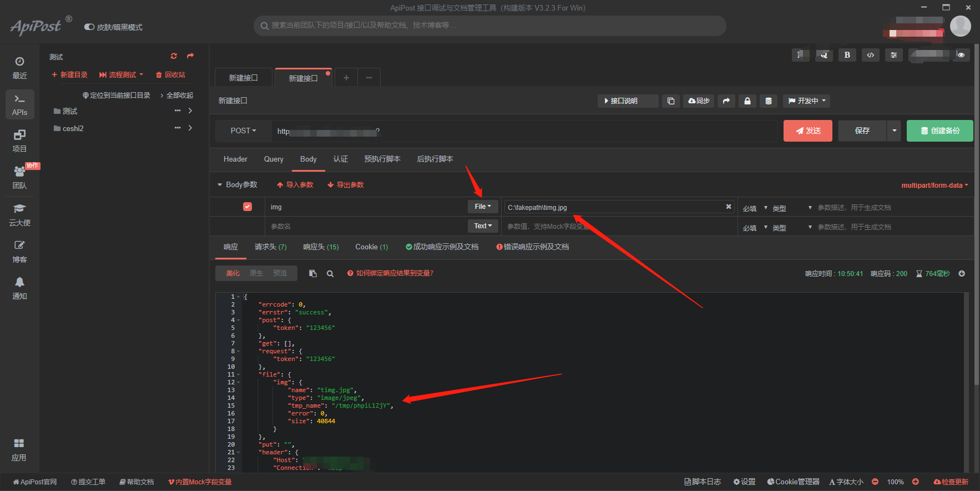Click the 导入参数 link
Screen dimensions: 980x491
[295, 184]
